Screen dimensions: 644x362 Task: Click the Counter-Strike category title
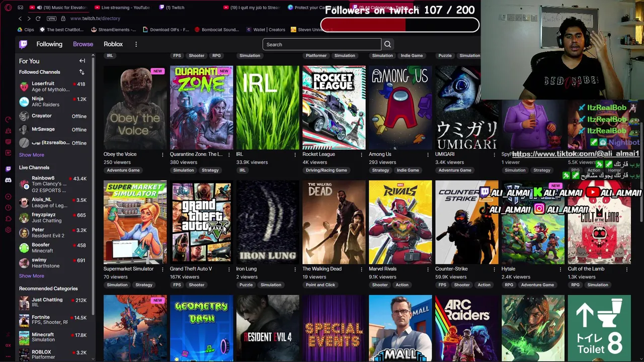point(451,269)
